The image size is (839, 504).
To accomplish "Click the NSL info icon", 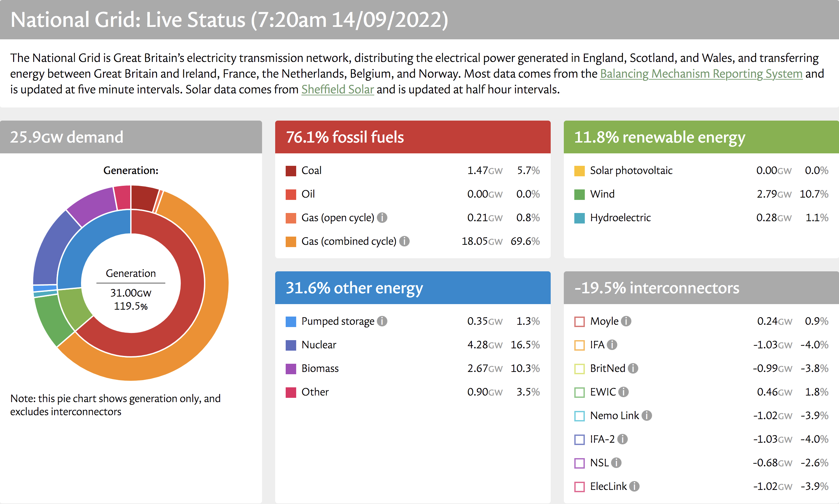I will coord(616,463).
